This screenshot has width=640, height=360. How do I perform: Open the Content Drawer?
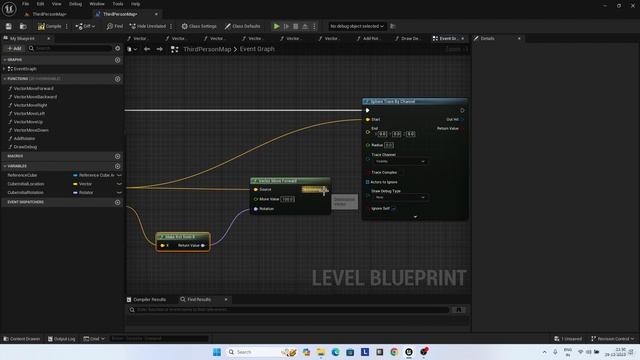(22, 339)
